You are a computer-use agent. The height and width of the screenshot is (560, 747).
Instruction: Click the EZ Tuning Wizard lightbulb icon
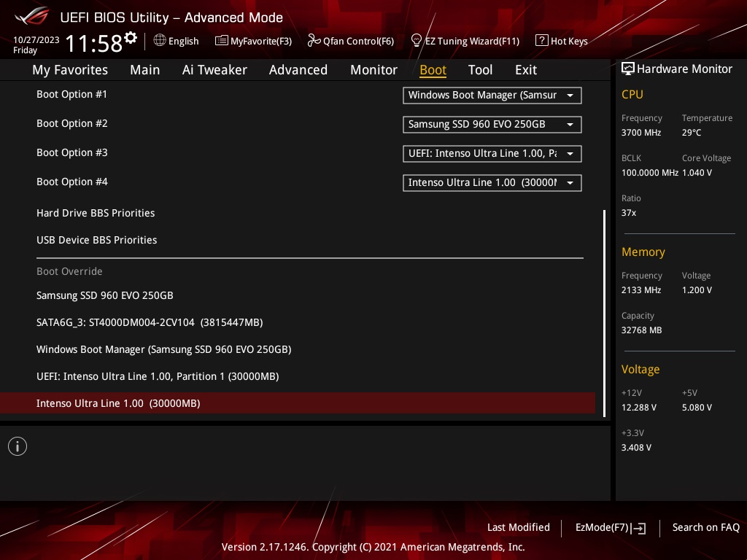(416, 41)
